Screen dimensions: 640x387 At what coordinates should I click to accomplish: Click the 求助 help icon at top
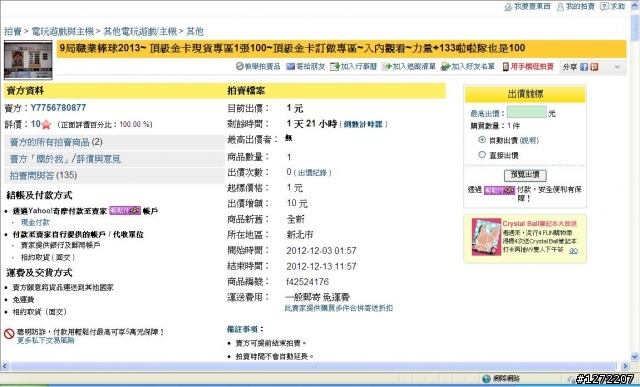point(604,7)
